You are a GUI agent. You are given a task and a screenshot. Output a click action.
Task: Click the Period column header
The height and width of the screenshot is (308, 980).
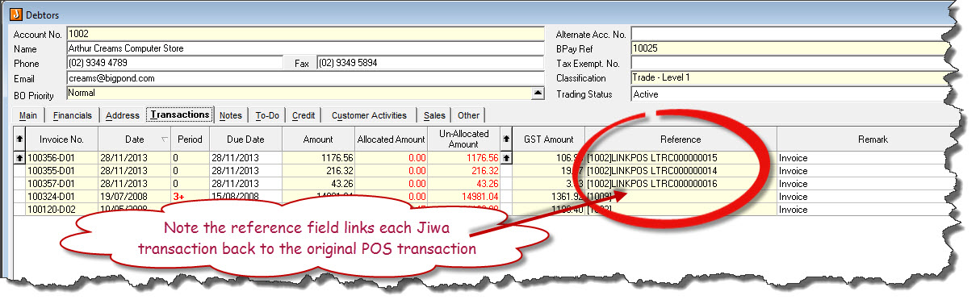point(191,139)
